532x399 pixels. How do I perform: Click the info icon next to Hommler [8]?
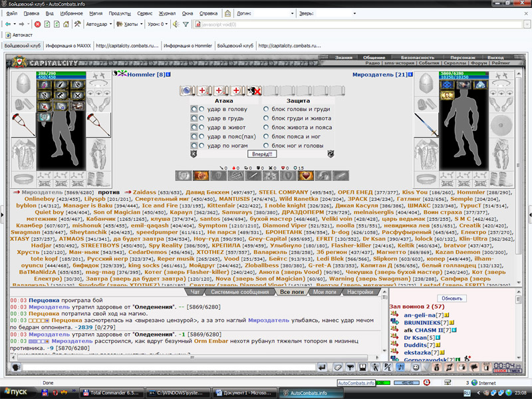[x=168, y=74]
